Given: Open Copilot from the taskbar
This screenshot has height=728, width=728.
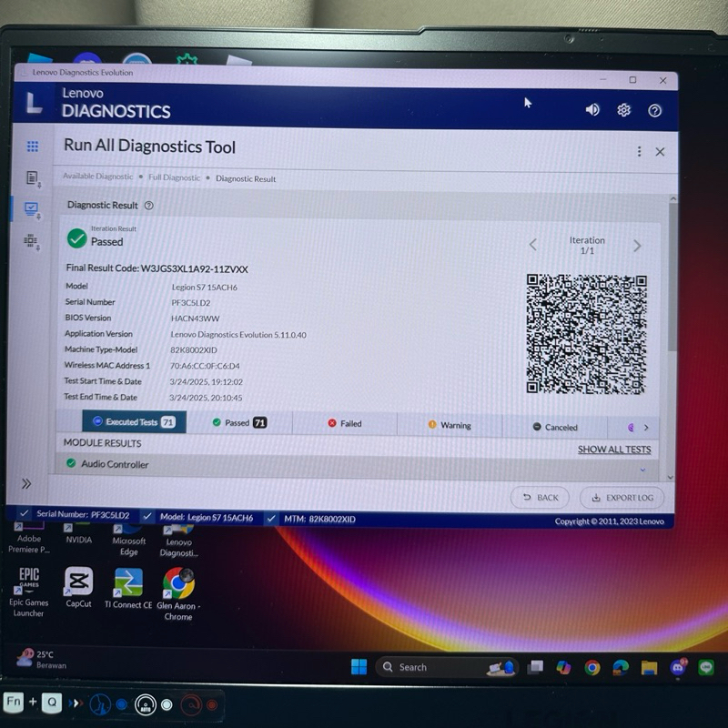Looking at the screenshot, I should click(563, 667).
